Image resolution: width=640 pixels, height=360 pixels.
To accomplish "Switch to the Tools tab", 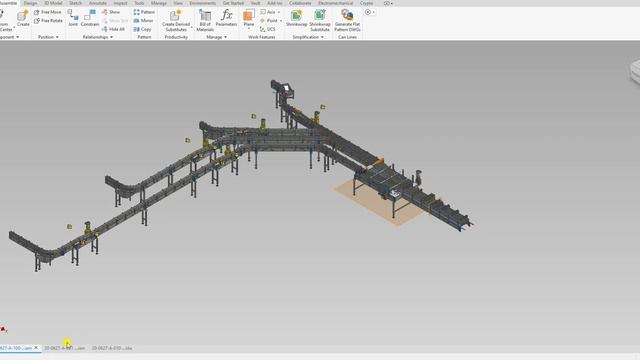I will pyautogui.click(x=139, y=3).
